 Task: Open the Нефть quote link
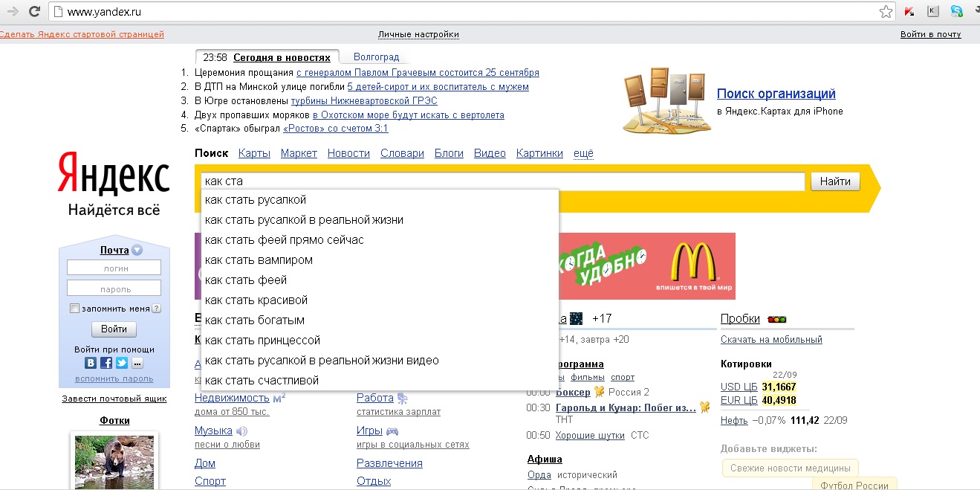pos(734,420)
